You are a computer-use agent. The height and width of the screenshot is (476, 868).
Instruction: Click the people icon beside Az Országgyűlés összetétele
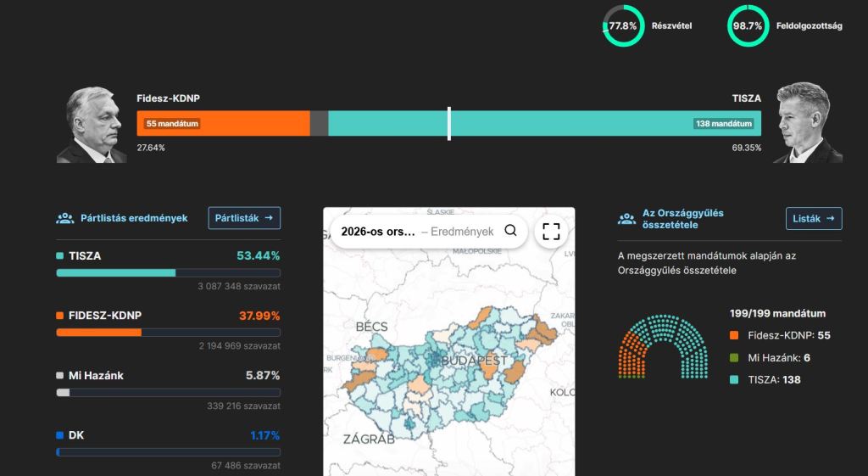[627, 219]
